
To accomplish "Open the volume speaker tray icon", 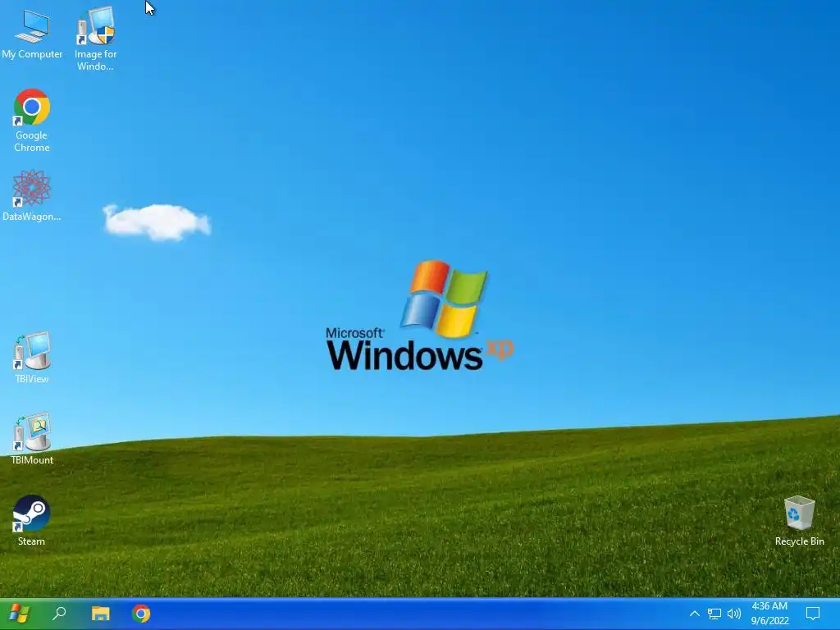I will pos(734,614).
